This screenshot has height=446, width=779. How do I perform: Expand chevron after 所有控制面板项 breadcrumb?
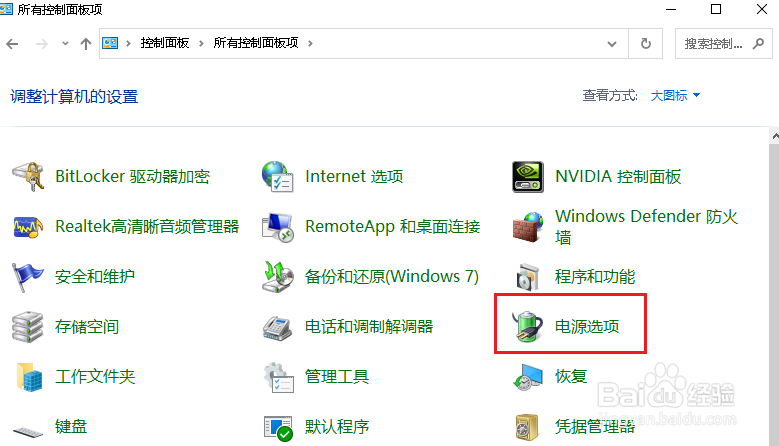tap(310, 44)
